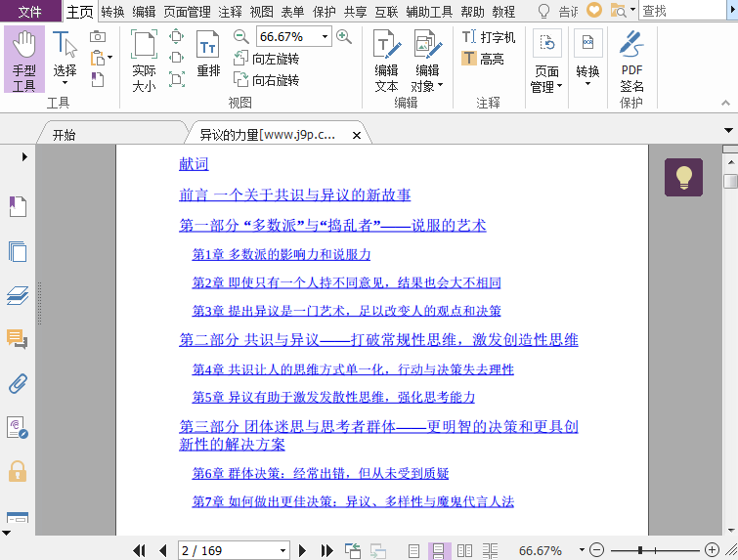Click the plus zoom button by slider
The width and height of the screenshot is (738, 560).
click(712, 549)
